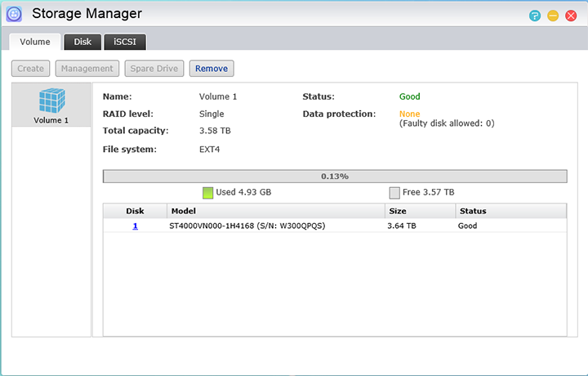The image size is (588, 376).
Task: Click the 0.13% usage progress bar
Action: tap(335, 176)
